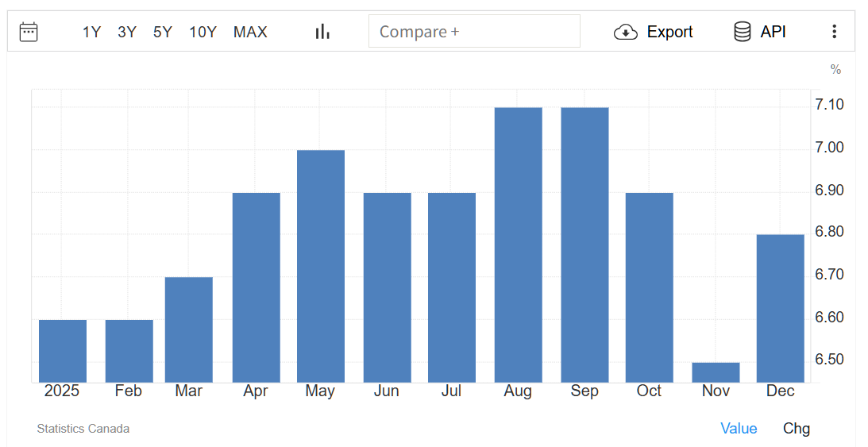The image size is (868, 447).
Task: Click the Export text label
Action: pyautogui.click(x=669, y=32)
